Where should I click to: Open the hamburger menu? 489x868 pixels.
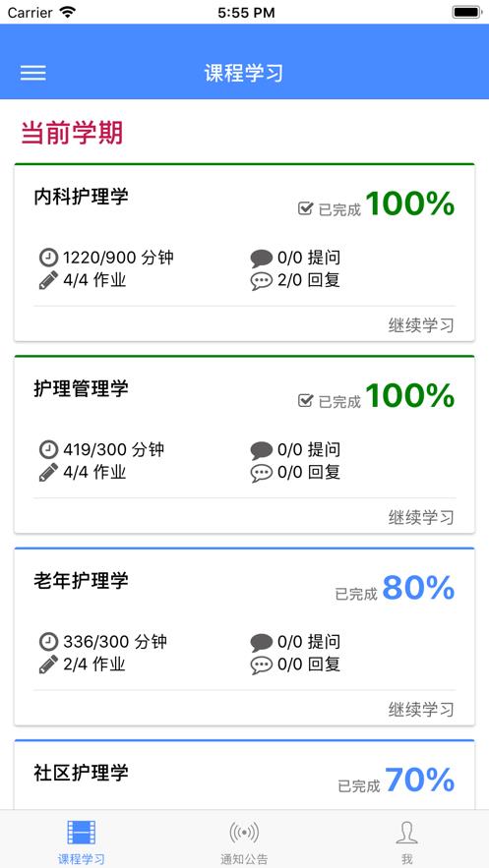(x=33, y=73)
